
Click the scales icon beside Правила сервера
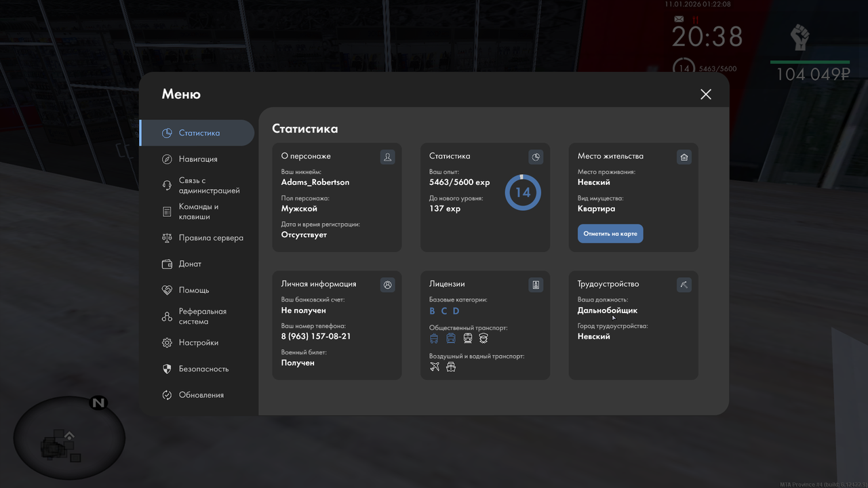point(167,238)
